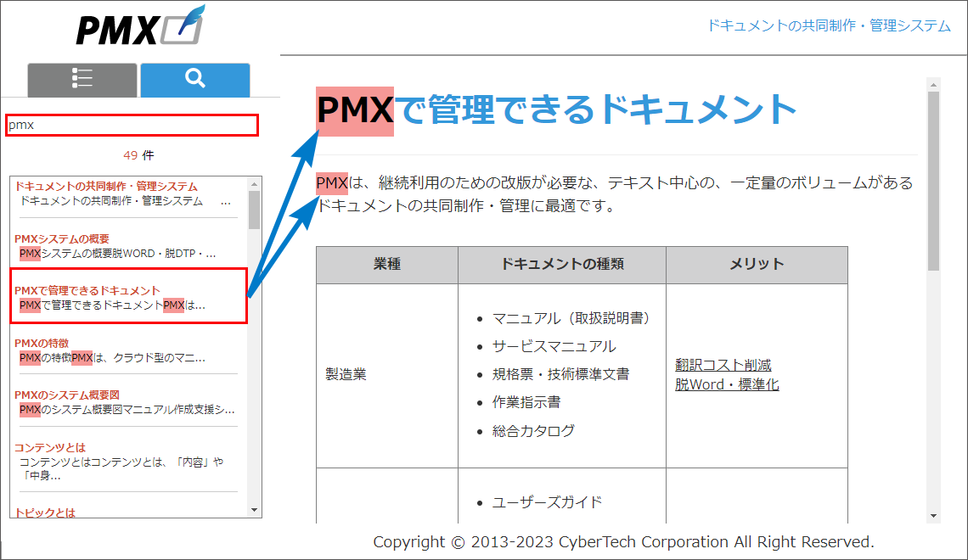Click the results list scrollbar thumb
This screenshot has height=560, width=968.
[x=255, y=210]
